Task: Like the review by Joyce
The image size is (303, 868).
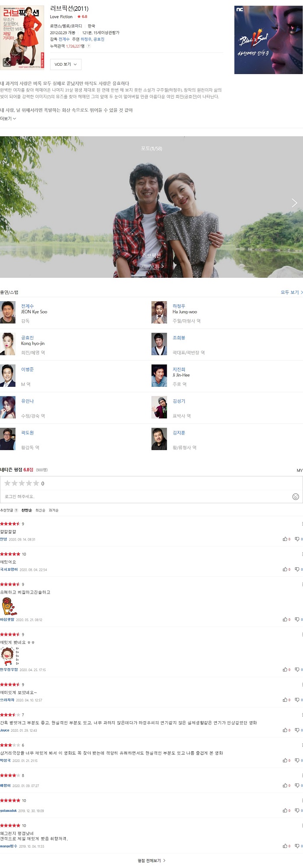Action: click(286, 730)
